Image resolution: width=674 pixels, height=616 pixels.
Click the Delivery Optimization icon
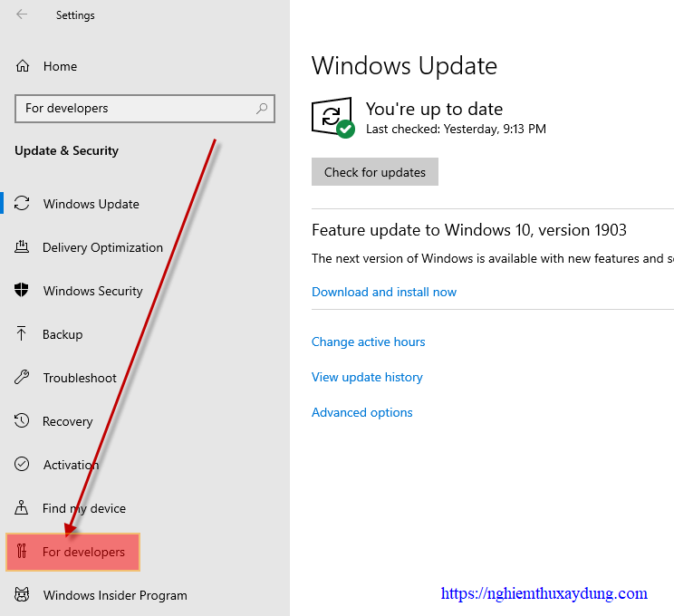[22, 246]
